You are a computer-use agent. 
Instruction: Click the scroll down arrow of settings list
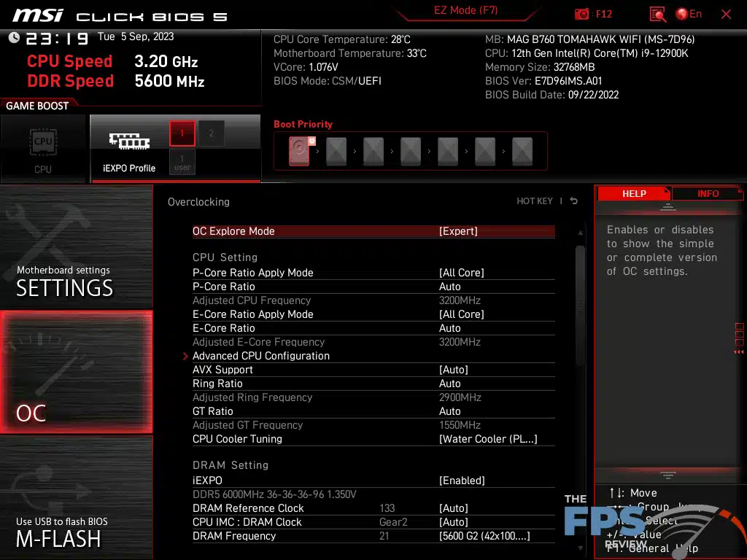580,548
